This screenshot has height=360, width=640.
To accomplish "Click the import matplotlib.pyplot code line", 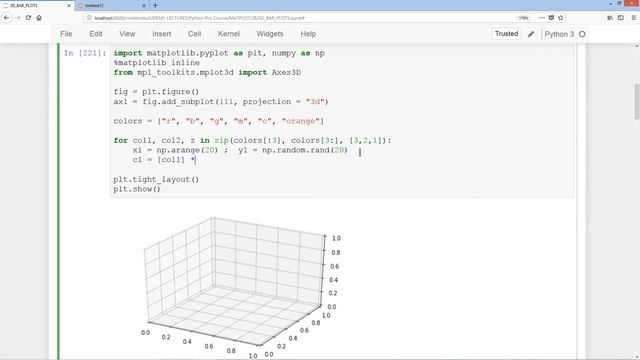I will coord(219,53).
